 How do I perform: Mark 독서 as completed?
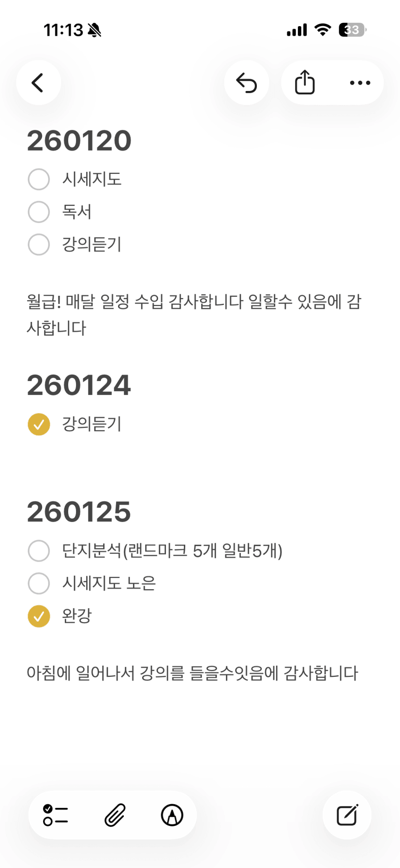click(39, 212)
